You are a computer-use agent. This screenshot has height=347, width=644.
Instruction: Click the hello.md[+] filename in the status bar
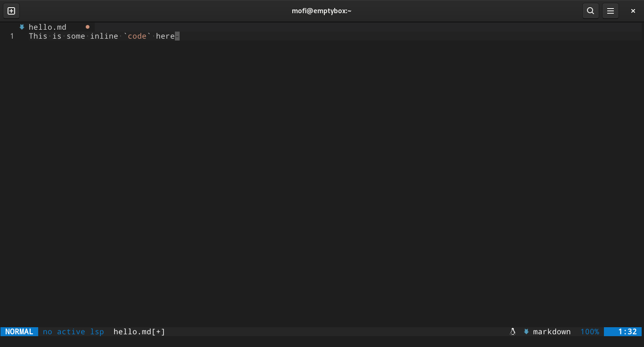click(139, 331)
